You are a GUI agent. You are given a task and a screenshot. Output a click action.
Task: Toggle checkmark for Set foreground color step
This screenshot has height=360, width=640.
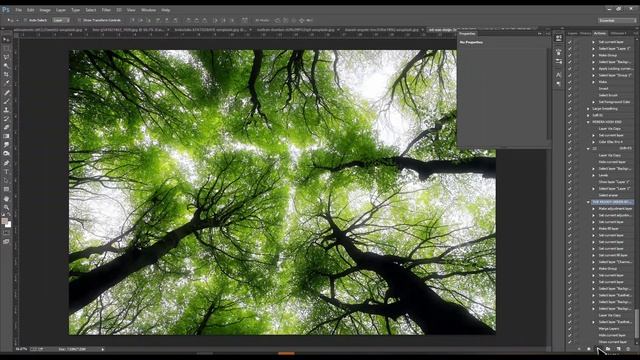(x=570, y=102)
